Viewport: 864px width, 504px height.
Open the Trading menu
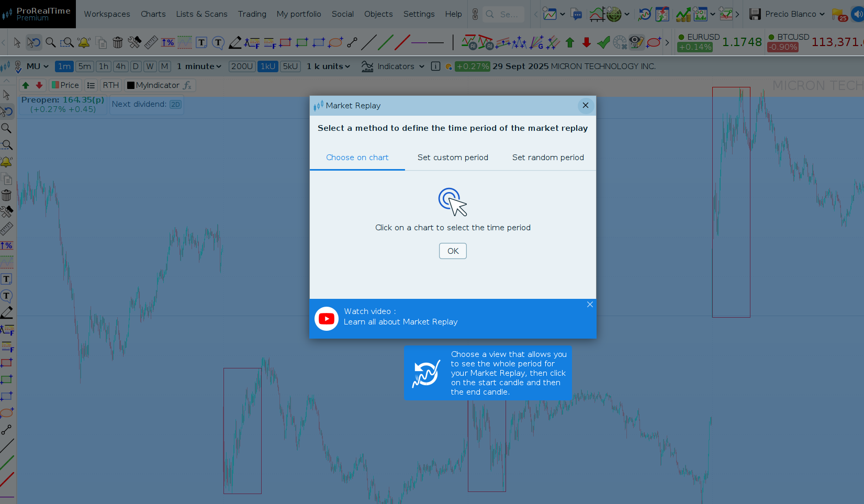[x=252, y=14]
